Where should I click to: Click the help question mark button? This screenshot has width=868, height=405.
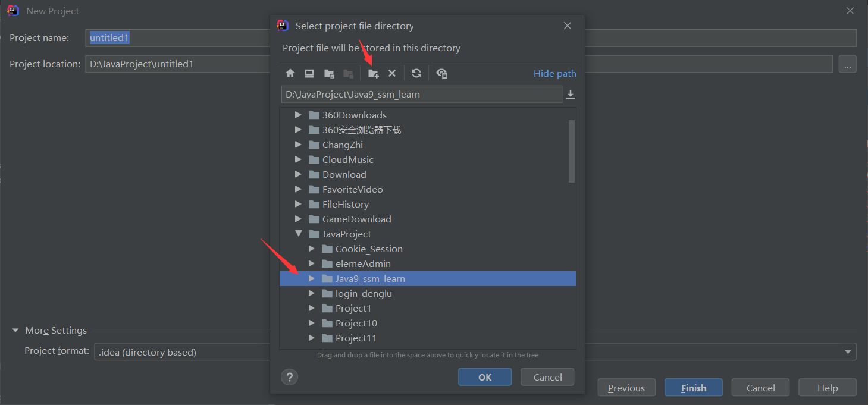[x=289, y=377]
